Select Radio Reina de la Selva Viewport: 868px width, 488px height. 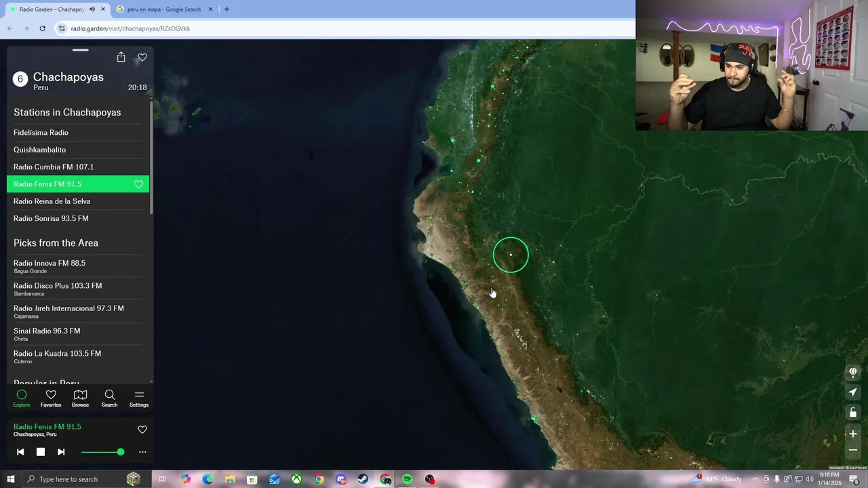[x=78, y=201]
